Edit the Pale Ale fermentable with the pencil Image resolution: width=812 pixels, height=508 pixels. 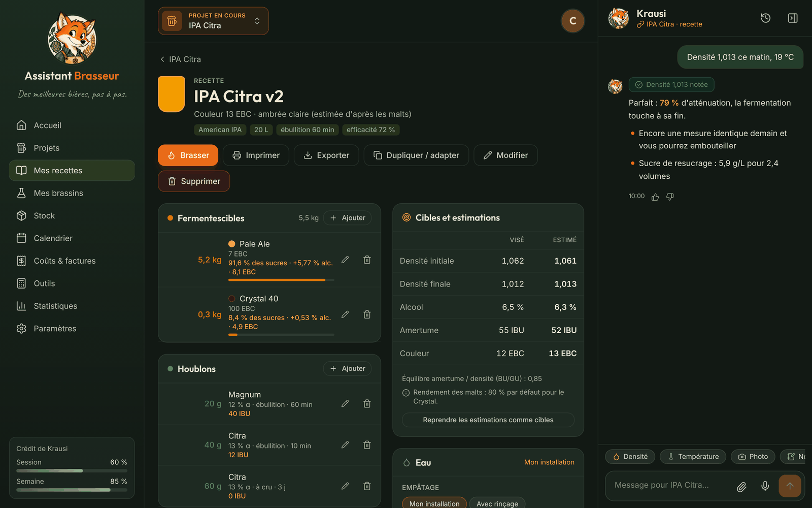pyautogui.click(x=345, y=260)
